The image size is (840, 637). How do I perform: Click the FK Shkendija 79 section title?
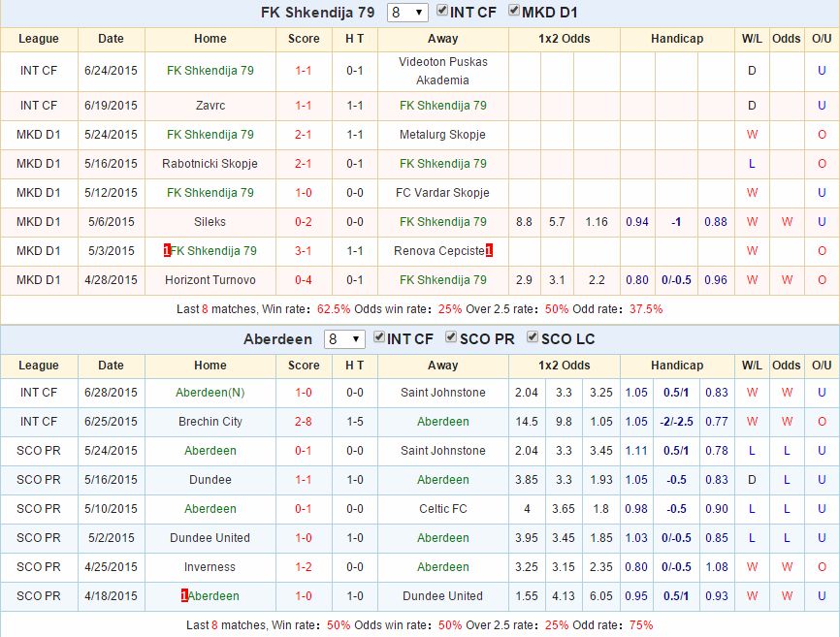click(318, 13)
